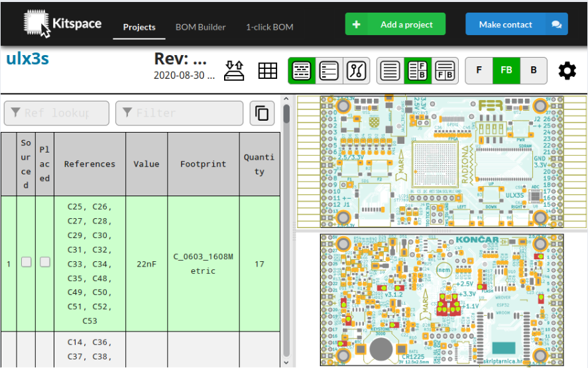This screenshot has width=588, height=368.
Task: Check Placed box for 22nF row
Action: tap(44, 263)
